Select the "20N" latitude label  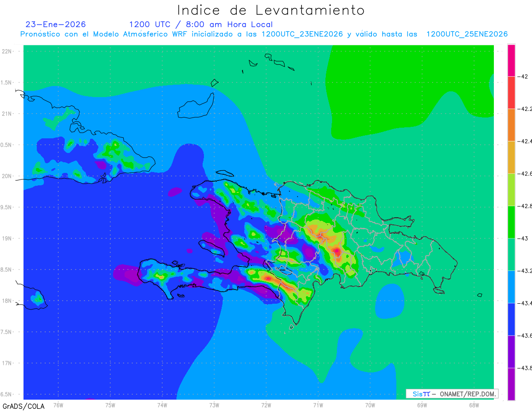7,176
